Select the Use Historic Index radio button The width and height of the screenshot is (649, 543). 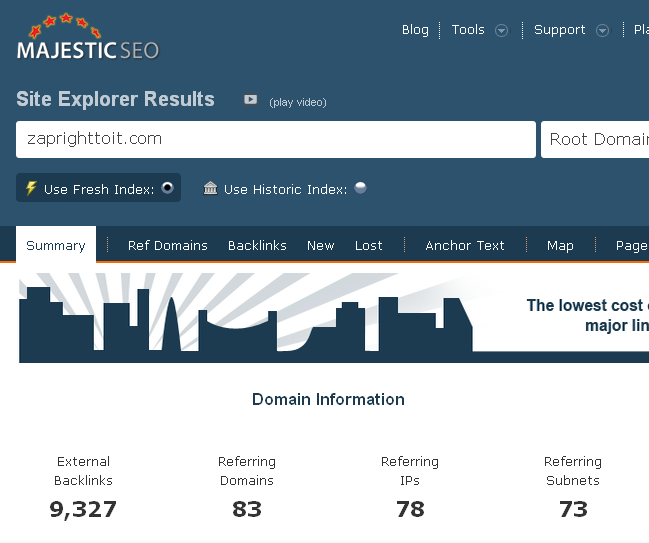[360, 187]
